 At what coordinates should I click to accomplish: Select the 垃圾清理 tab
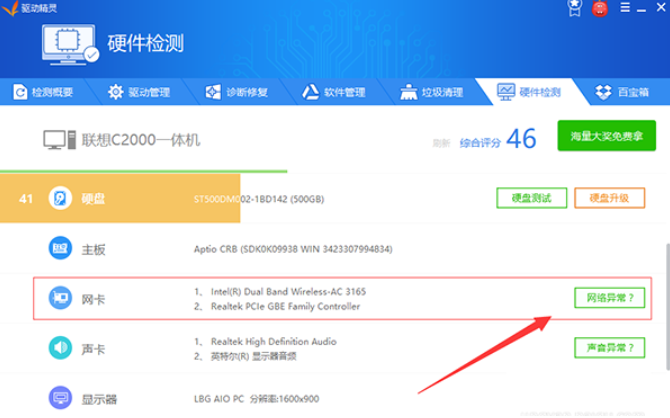432,92
